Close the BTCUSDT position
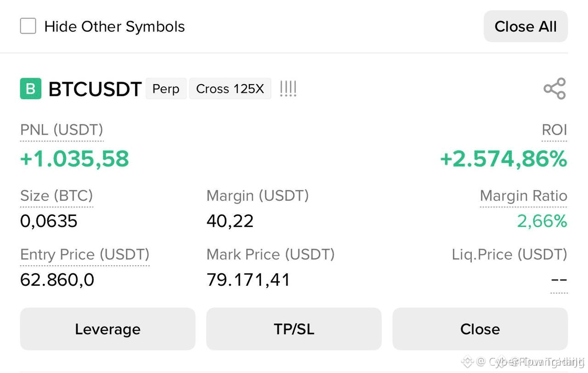The image size is (588, 373). pyautogui.click(x=480, y=329)
